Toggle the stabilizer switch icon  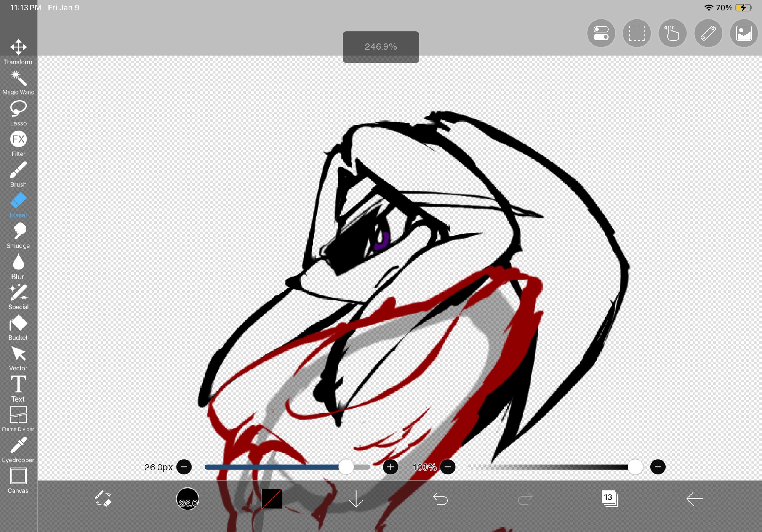tap(601, 33)
